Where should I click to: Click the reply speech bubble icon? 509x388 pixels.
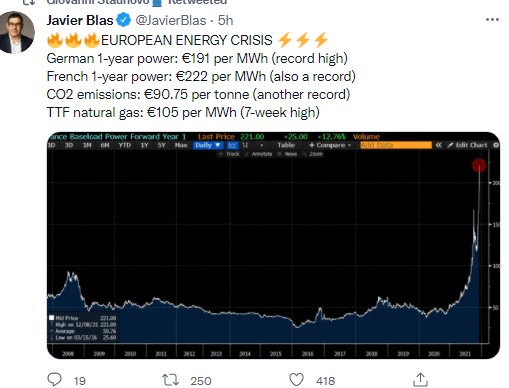tap(54, 380)
